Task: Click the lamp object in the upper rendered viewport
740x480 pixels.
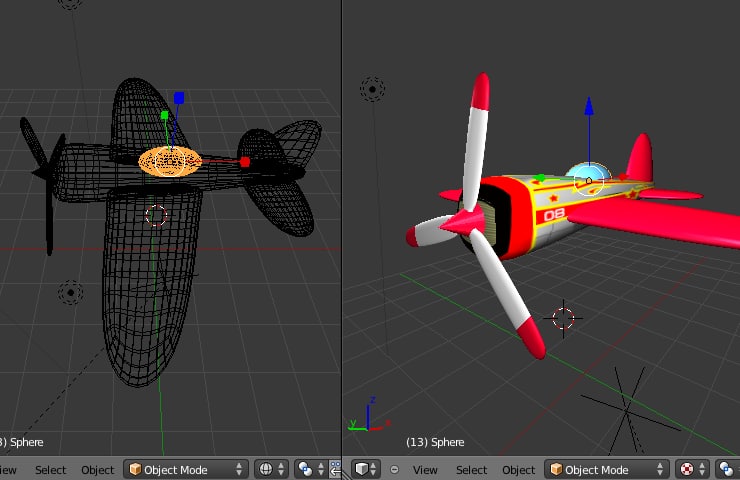Action: [372, 89]
